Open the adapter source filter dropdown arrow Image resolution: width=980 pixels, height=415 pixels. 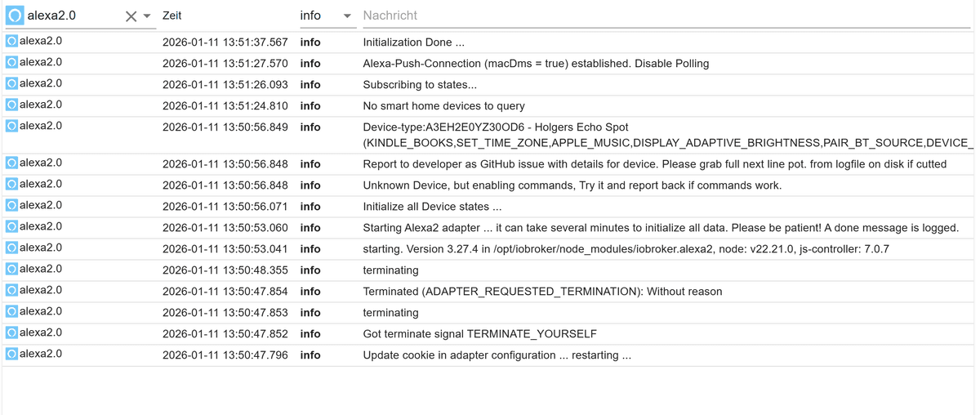147,16
